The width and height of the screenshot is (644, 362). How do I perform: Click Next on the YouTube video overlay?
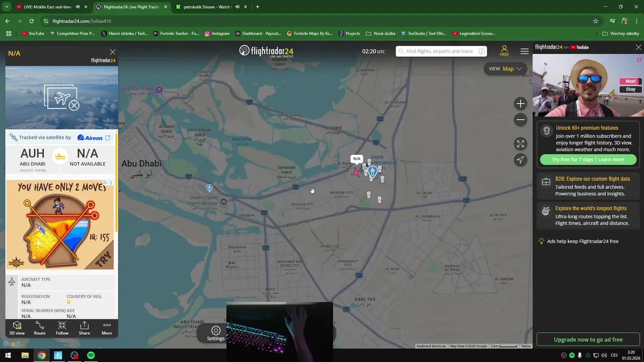pos(630,81)
